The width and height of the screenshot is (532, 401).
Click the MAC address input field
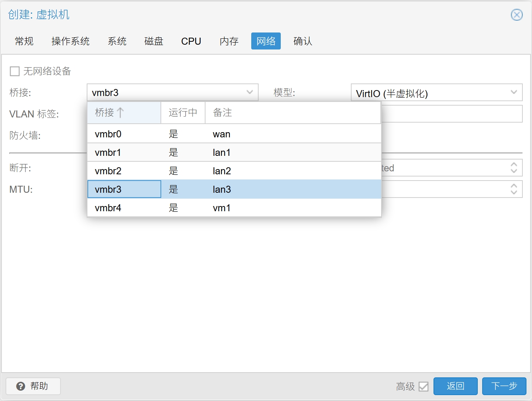452,114
